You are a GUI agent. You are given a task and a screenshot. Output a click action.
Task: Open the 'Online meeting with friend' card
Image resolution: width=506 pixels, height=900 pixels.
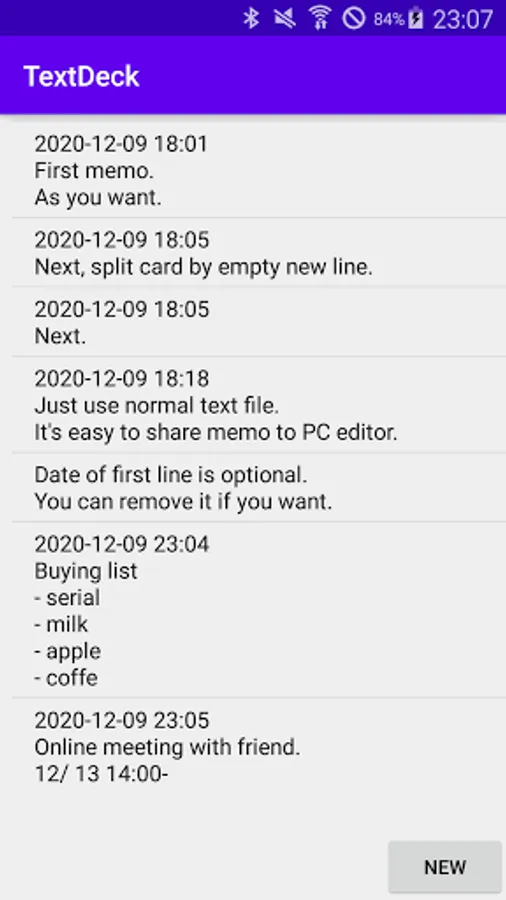pos(259,746)
